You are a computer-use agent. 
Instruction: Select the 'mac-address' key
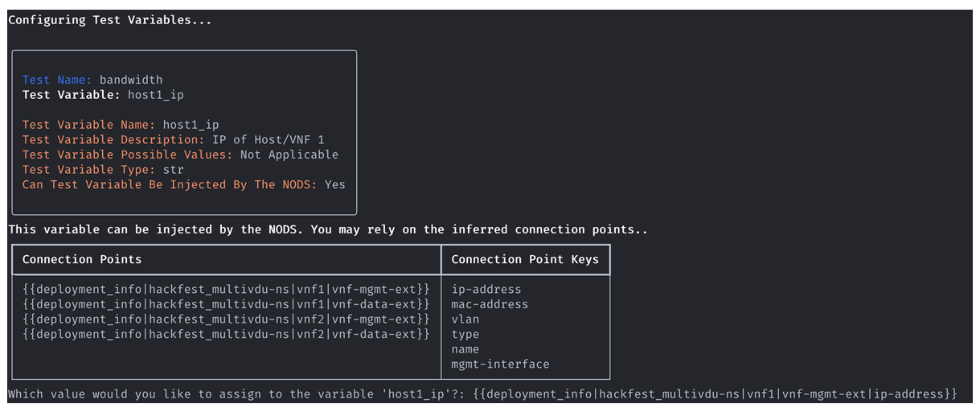click(x=490, y=304)
